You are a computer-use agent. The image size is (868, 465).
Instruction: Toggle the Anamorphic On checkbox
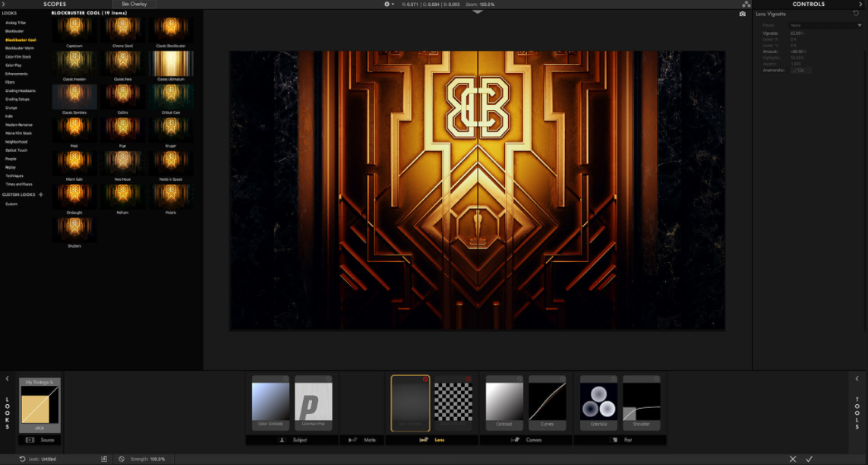coord(800,70)
